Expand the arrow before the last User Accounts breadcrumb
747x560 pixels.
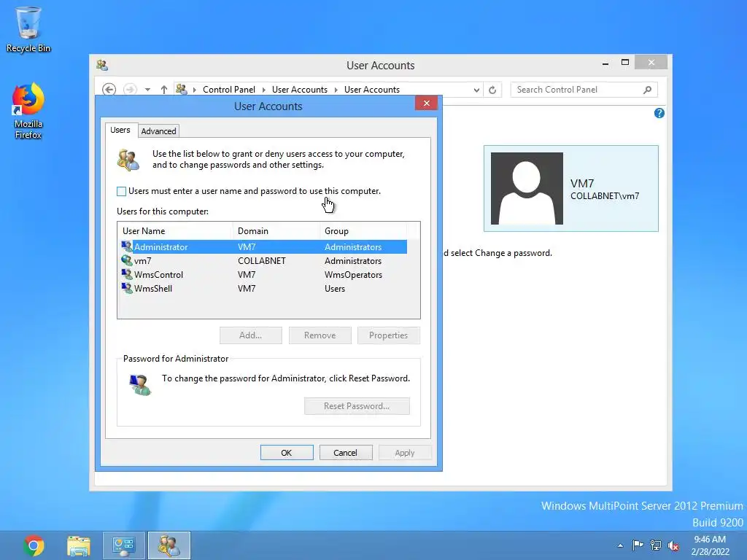(336, 90)
